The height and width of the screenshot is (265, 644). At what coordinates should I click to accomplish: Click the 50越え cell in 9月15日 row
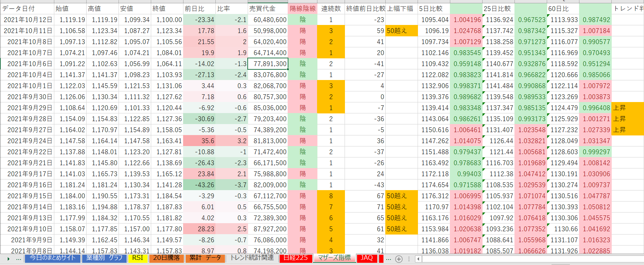[x=401, y=196]
